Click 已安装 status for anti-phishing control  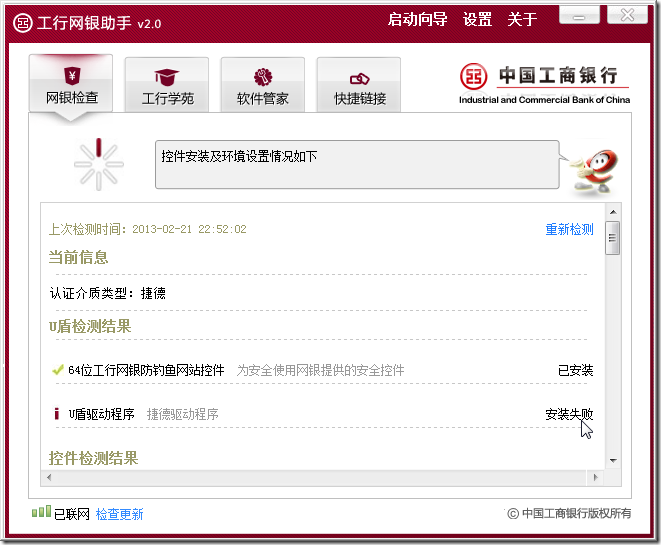point(575,370)
